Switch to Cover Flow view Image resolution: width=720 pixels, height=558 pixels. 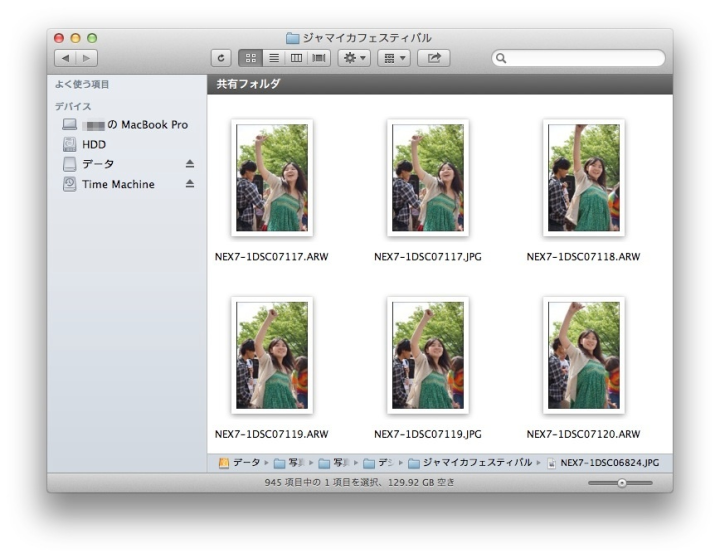[x=319, y=59]
